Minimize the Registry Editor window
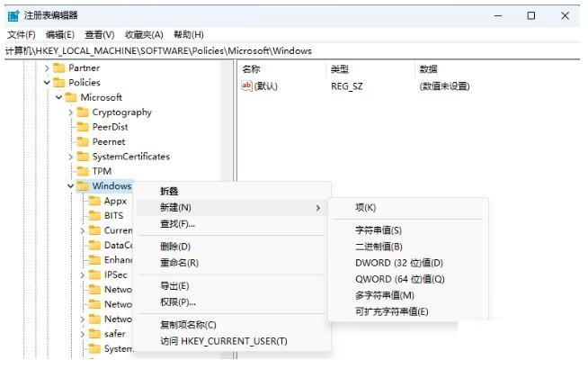The height and width of the screenshot is (369, 588). (x=498, y=16)
